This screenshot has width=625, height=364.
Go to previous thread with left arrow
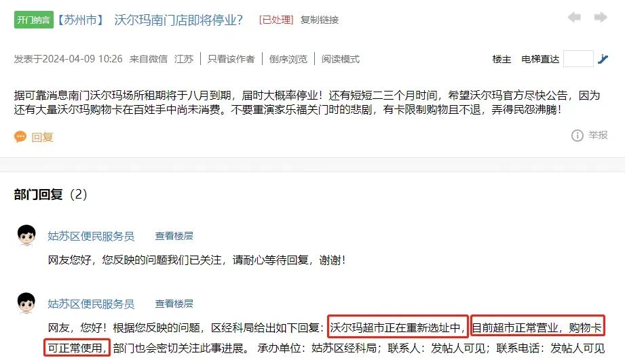[x=574, y=18]
